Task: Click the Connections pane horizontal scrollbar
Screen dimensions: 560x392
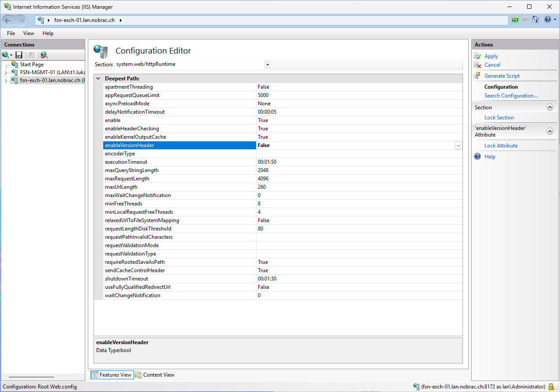Action: click(31, 377)
